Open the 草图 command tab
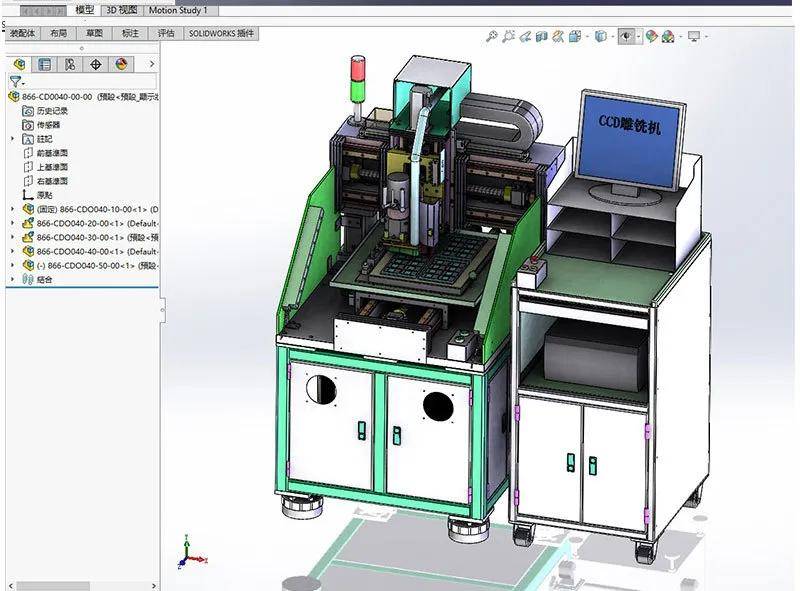This screenshot has height=591, width=800. point(94,34)
